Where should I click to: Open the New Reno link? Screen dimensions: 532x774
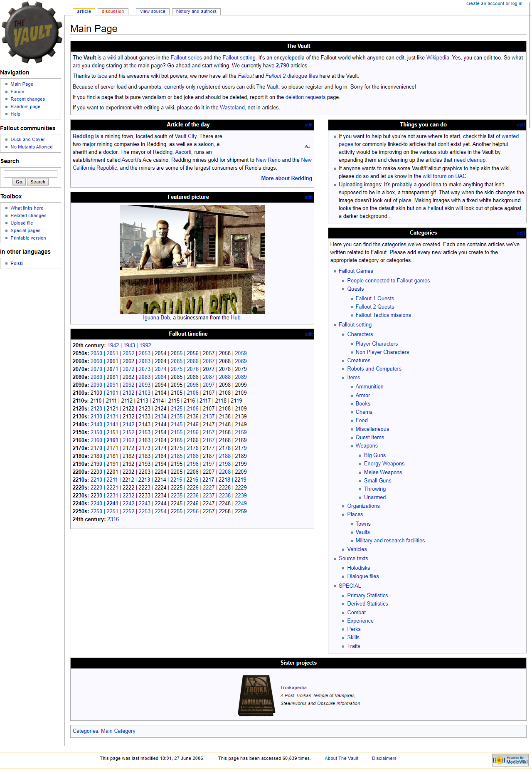[x=268, y=160]
